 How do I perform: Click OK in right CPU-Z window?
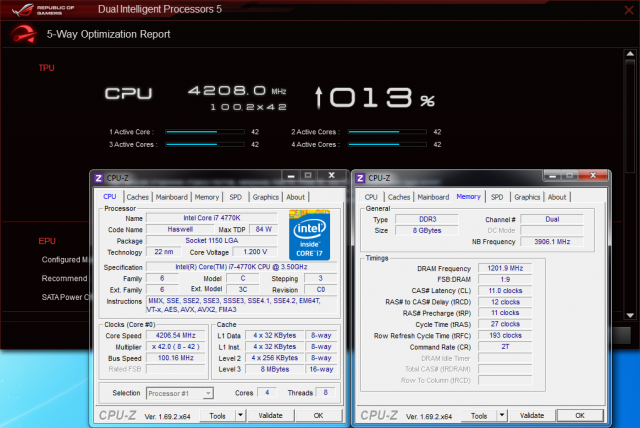(x=580, y=415)
